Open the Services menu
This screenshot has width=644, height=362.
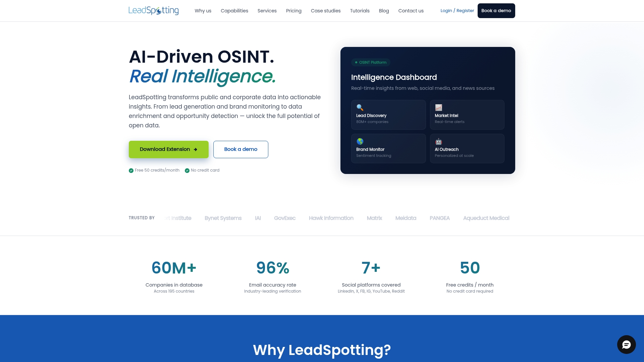coord(267,11)
